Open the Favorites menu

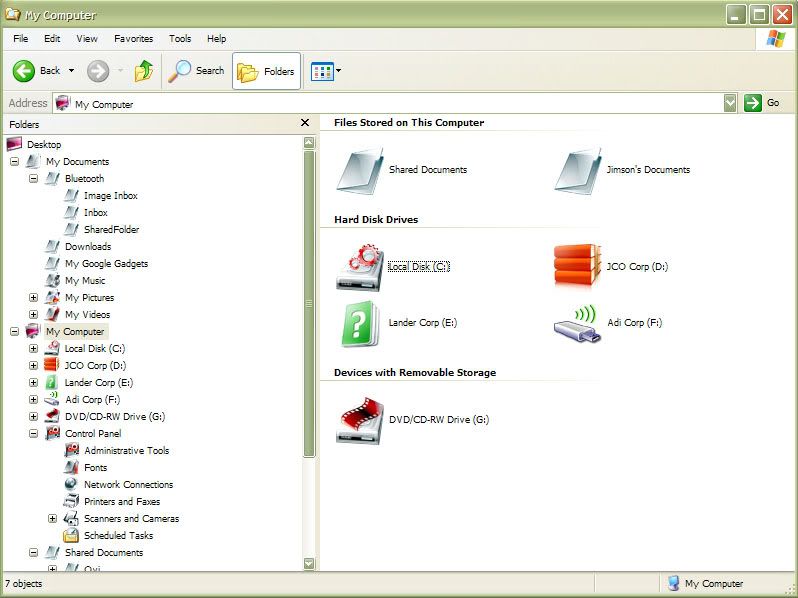tap(133, 39)
